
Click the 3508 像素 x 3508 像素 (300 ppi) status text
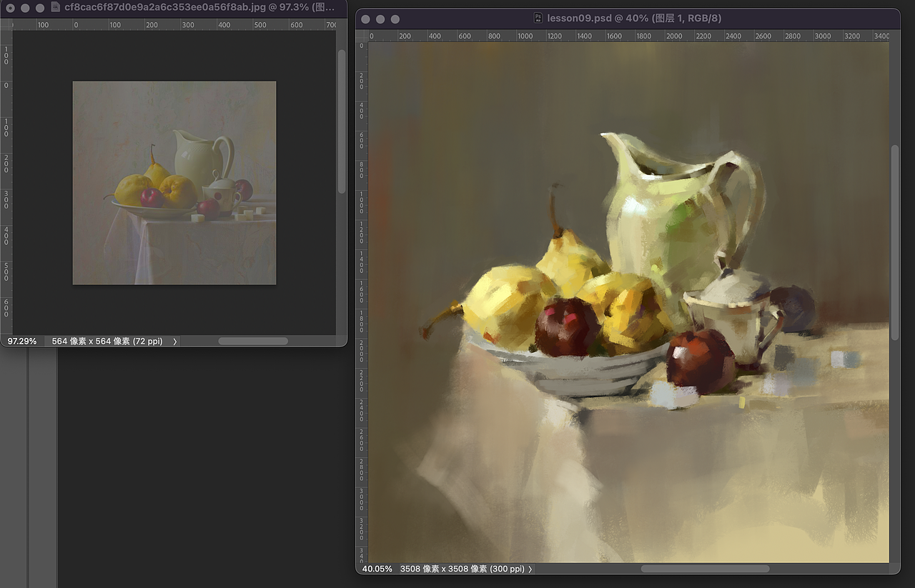coord(462,569)
